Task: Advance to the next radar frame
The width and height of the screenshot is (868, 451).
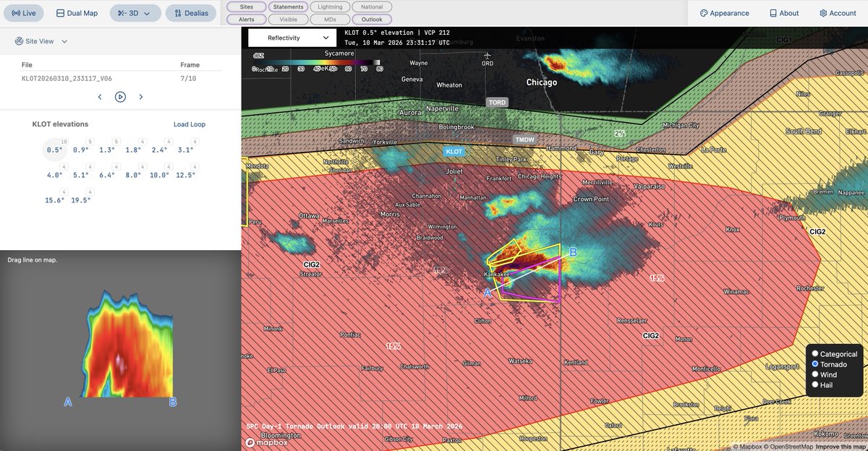Action: click(141, 95)
